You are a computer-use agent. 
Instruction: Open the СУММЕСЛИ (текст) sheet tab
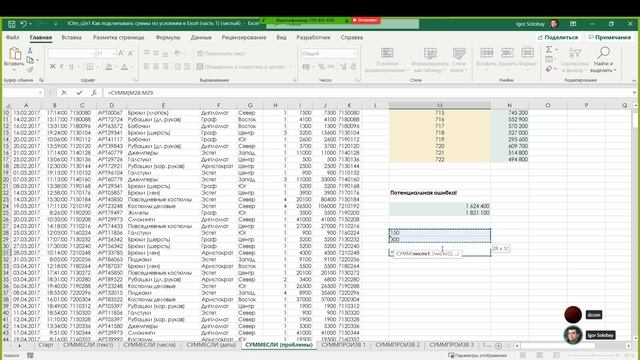(x=88, y=345)
